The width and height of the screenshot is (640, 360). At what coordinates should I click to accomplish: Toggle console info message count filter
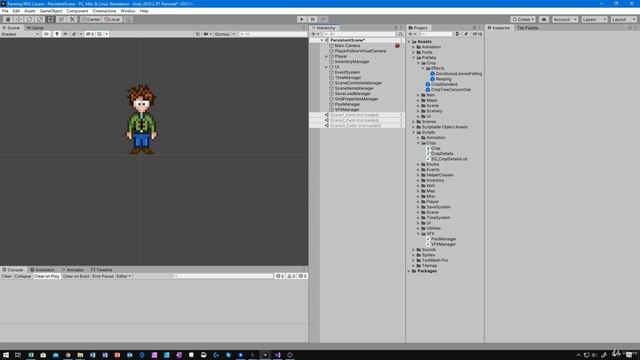280,276
